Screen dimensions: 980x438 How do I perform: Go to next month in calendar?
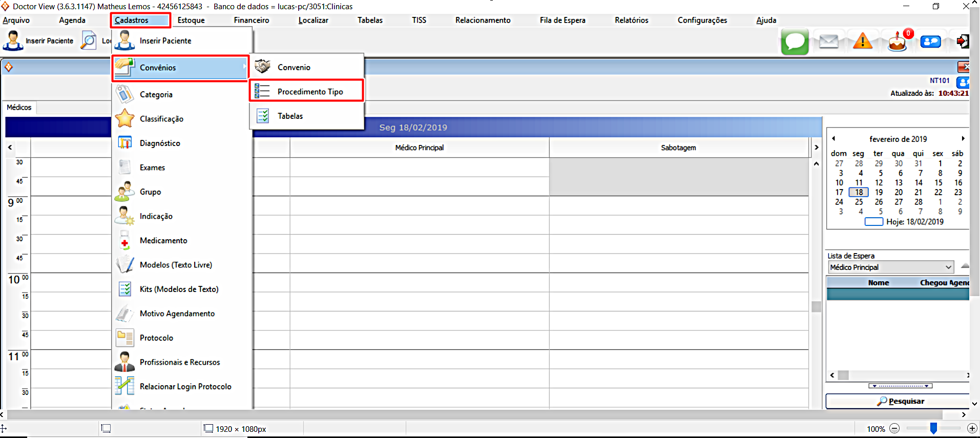click(x=963, y=139)
